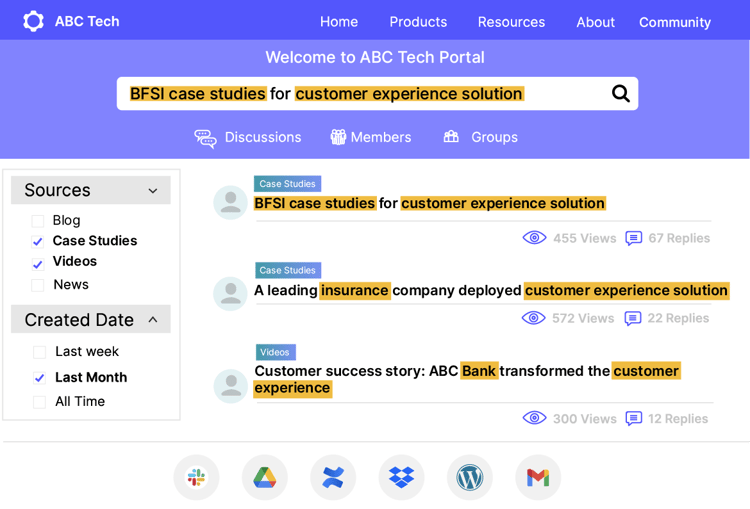The height and width of the screenshot is (509, 750).
Task: Open the Products menu item
Action: click(418, 22)
